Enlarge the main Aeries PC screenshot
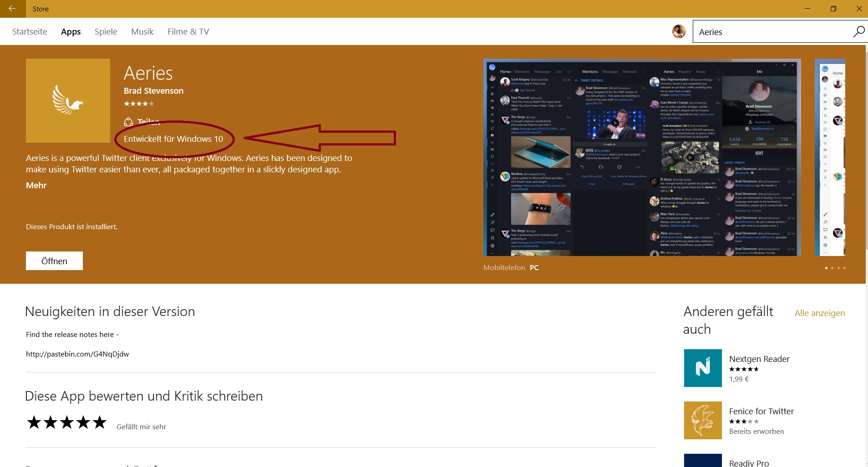Viewport: 868px width, 467px height. tap(642, 157)
